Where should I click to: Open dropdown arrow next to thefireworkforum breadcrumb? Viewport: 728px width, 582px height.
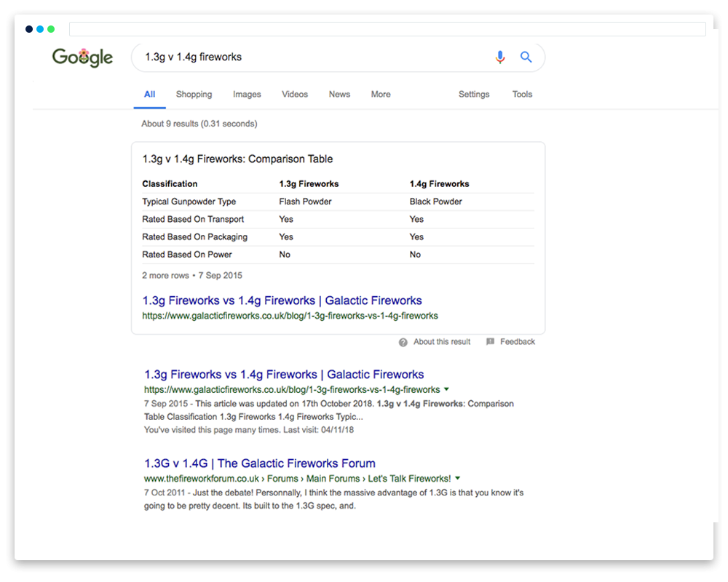tap(457, 479)
